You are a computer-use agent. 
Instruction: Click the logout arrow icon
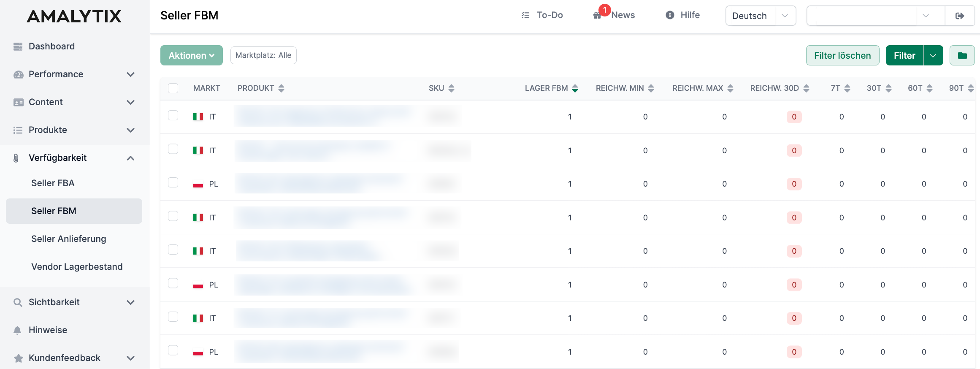click(x=960, y=16)
